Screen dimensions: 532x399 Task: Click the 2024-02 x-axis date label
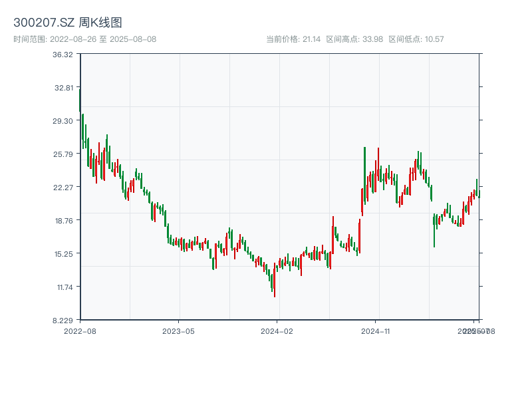pos(277,331)
